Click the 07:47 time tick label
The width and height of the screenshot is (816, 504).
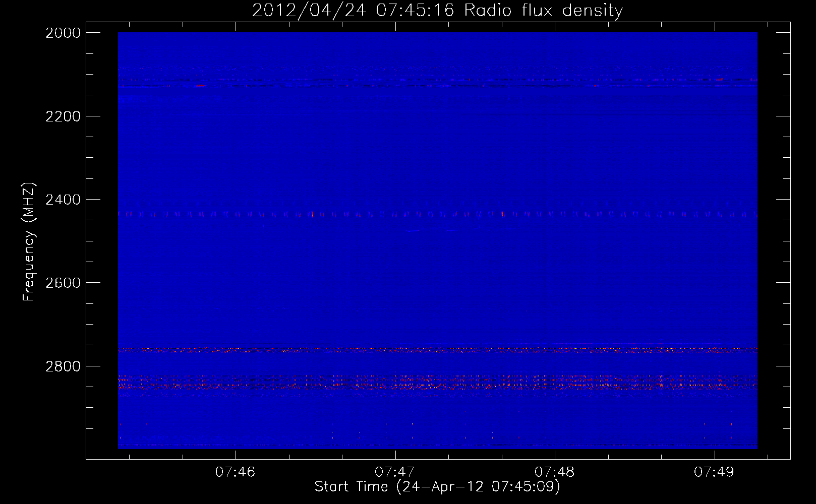coord(395,472)
